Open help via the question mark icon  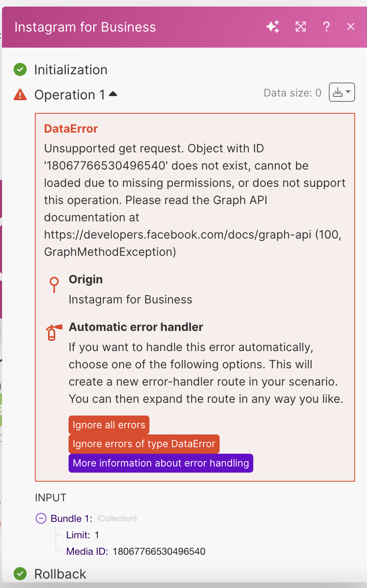pos(326,27)
